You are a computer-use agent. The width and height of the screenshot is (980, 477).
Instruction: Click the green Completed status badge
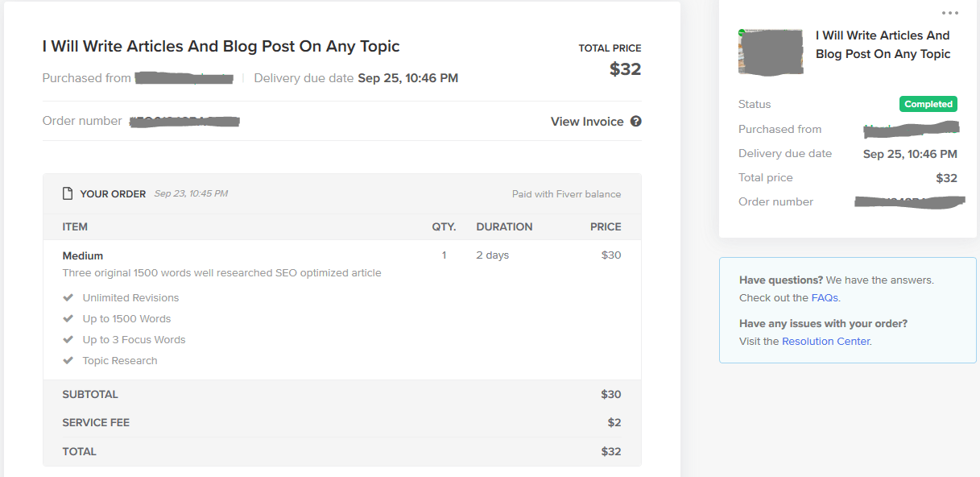point(928,104)
